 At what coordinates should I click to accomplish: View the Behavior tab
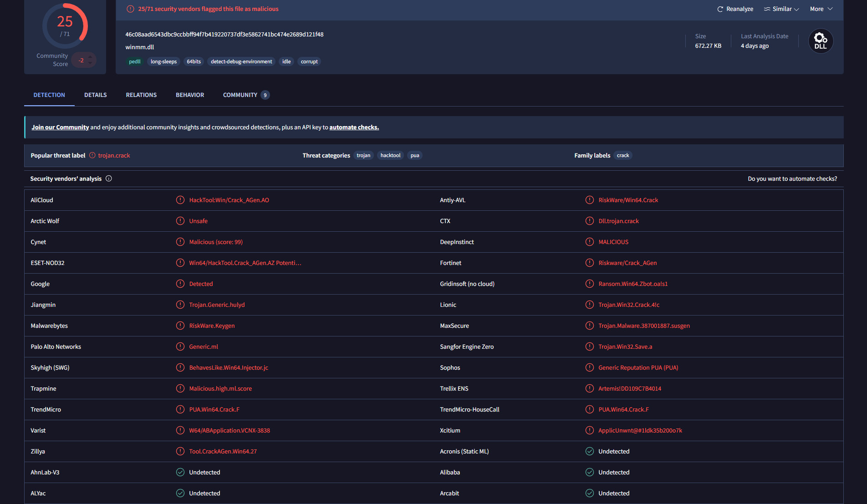190,95
